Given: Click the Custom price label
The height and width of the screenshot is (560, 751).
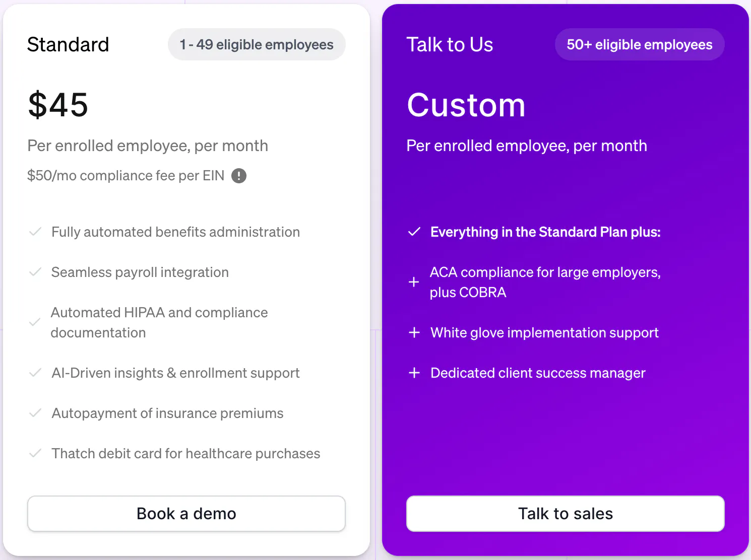Looking at the screenshot, I should point(466,104).
